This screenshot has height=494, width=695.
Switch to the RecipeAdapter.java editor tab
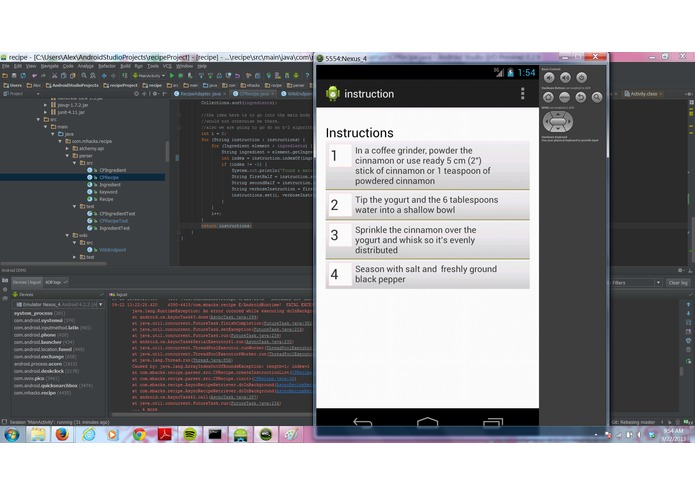pos(200,93)
